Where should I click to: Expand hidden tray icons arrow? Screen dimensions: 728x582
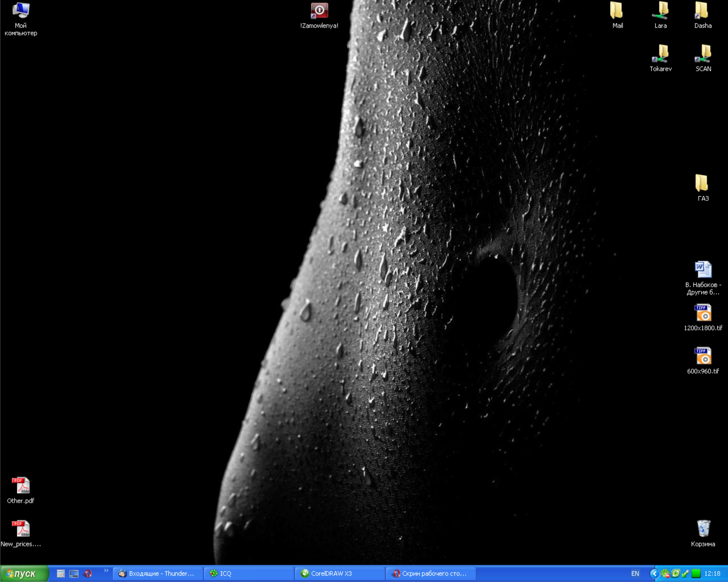[x=655, y=574]
